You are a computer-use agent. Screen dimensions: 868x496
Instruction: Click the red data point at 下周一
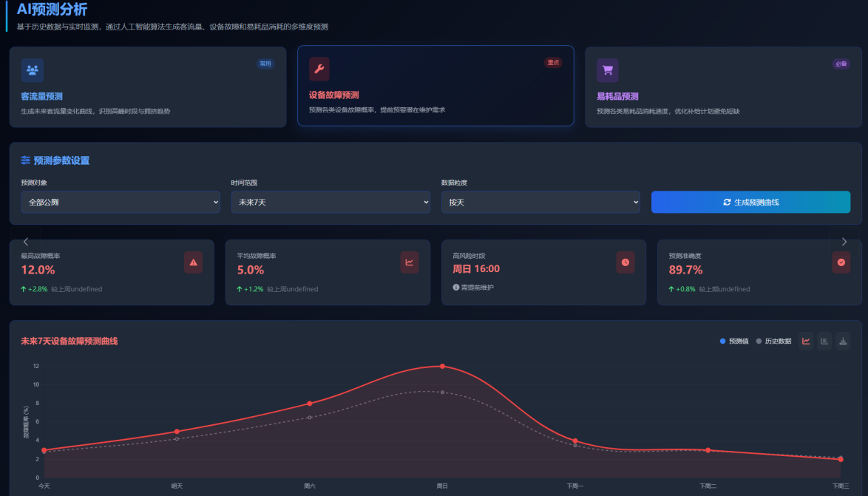coord(575,441)
